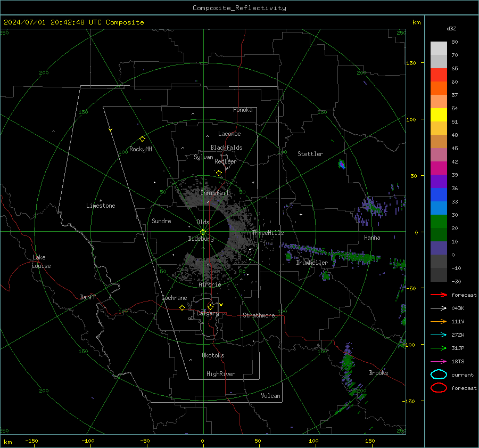Click the RockyMH label
The width and height of the screenshot is (479, 448).
coord(141,149)
